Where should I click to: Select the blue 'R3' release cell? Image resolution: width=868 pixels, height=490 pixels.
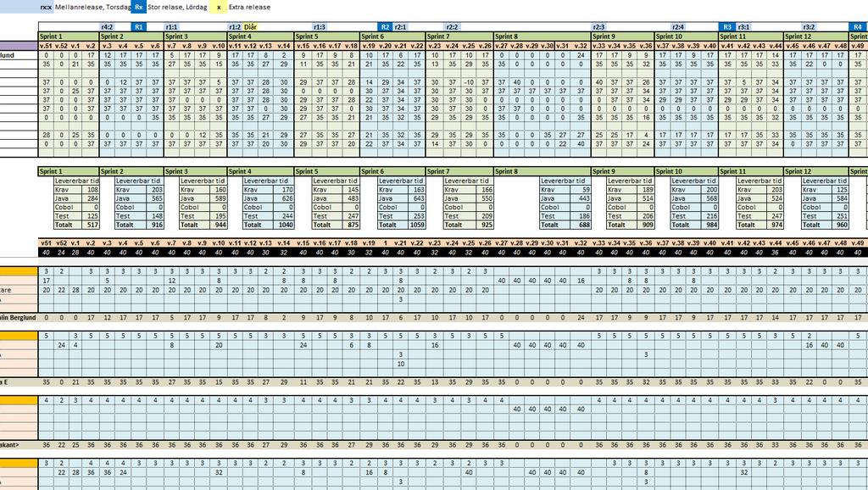[727, 26]
